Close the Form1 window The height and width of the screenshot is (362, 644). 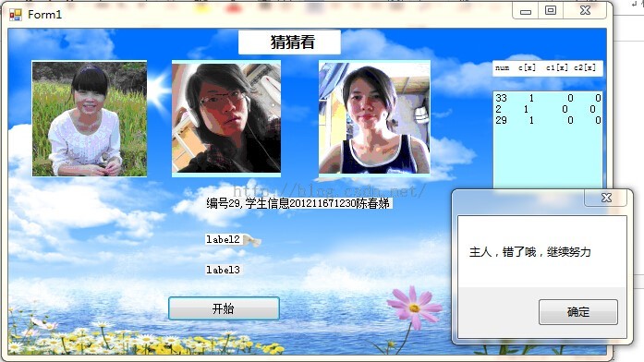pos(585,11)
